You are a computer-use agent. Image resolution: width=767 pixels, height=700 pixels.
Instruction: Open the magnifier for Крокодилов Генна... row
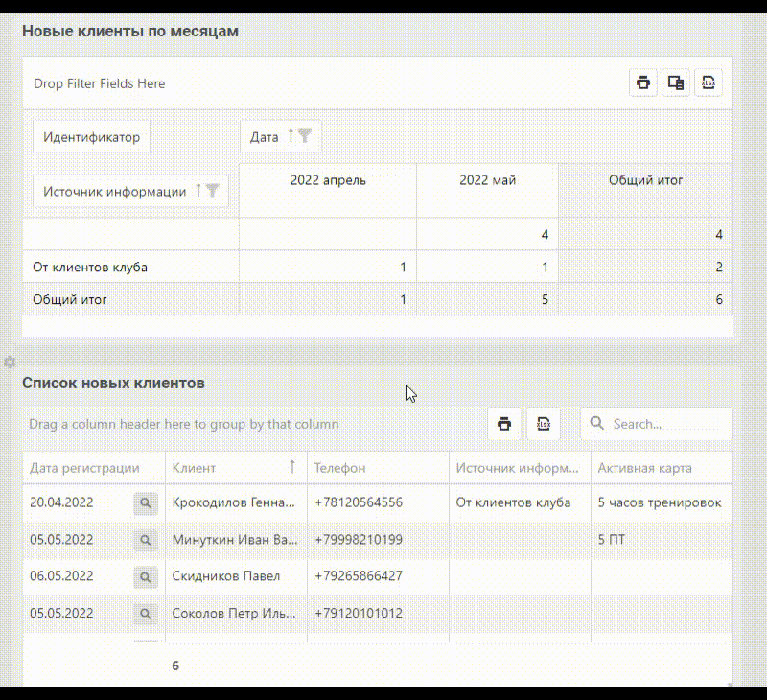[146, 502]
